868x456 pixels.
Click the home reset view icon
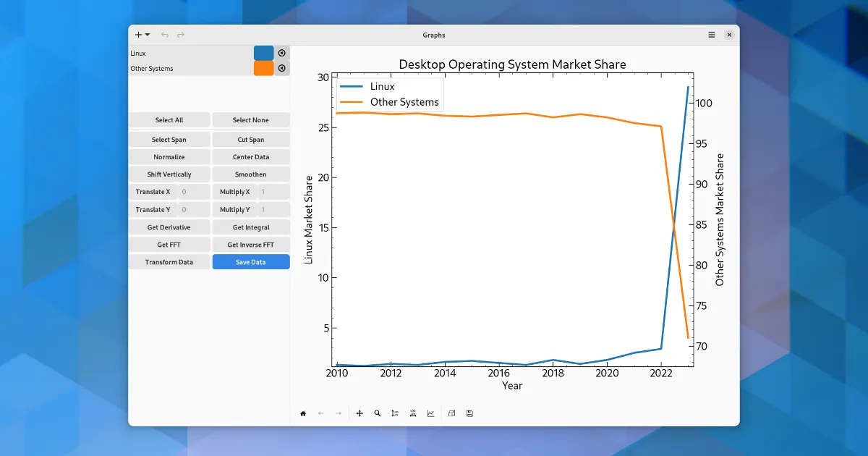303,413
